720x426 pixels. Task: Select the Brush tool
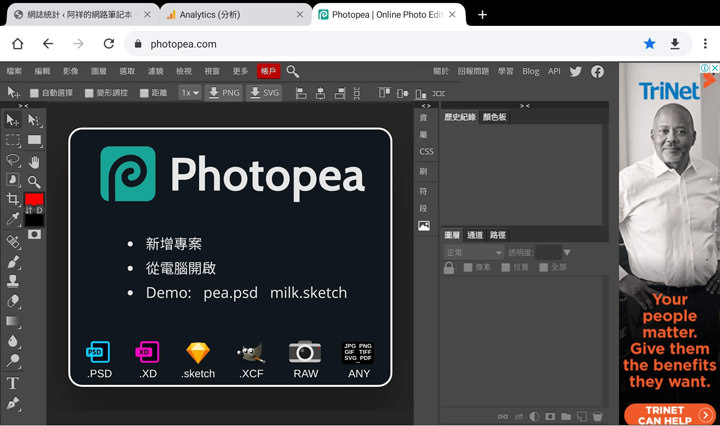[12, 262]
